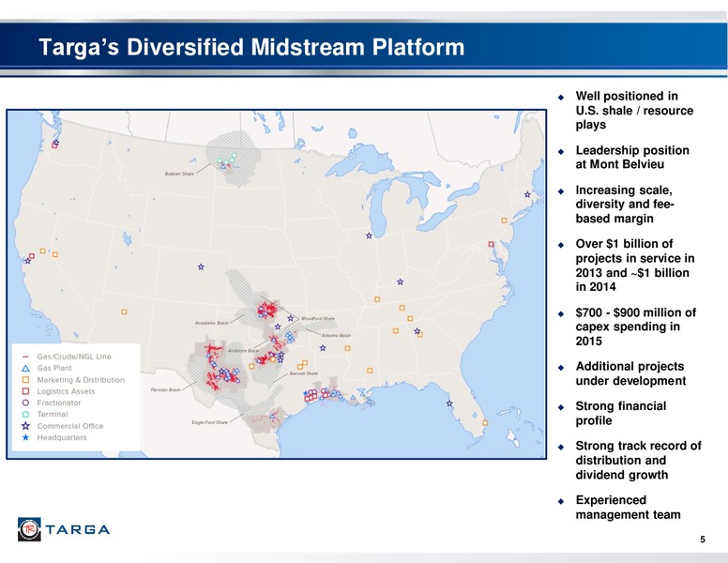Click the commercial office star in Colorado
Screen dimensions: 728x563
click(201, 266)
